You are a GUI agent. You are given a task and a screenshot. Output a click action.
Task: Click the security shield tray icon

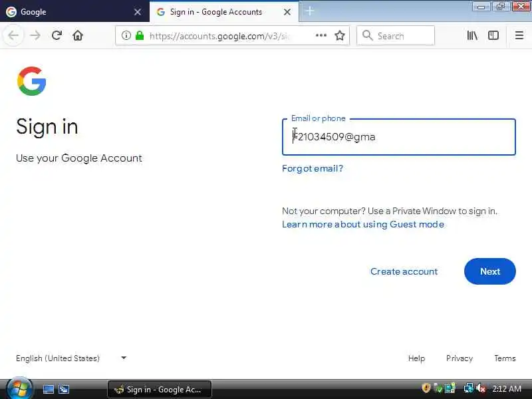(426, 388)
